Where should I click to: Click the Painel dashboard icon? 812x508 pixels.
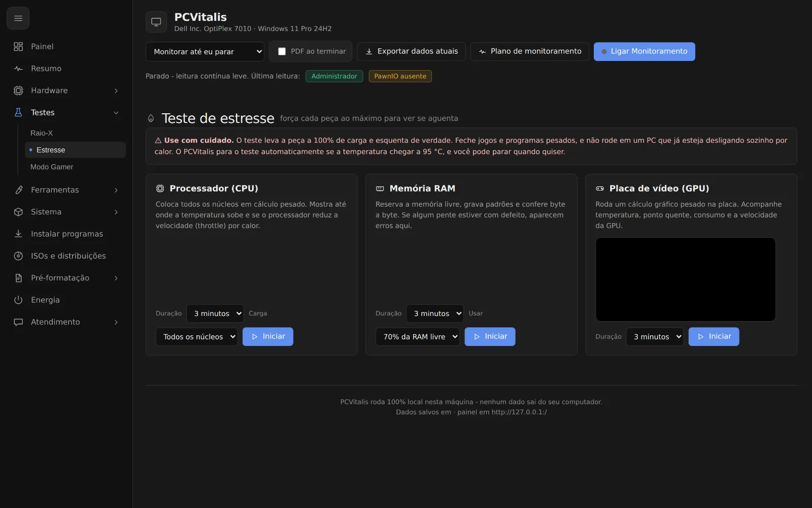pos(18,46)
